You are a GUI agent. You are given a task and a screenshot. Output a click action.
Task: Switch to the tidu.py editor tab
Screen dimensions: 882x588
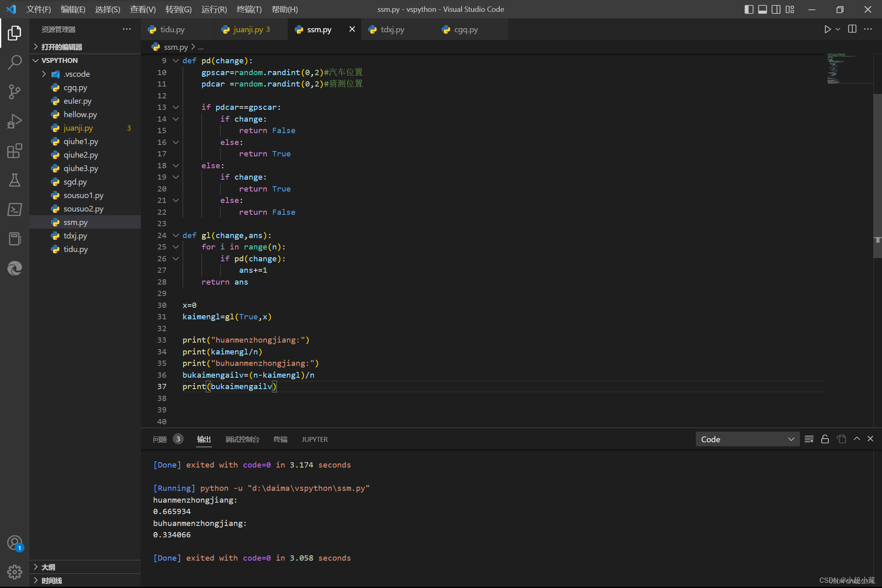[177, 29]
